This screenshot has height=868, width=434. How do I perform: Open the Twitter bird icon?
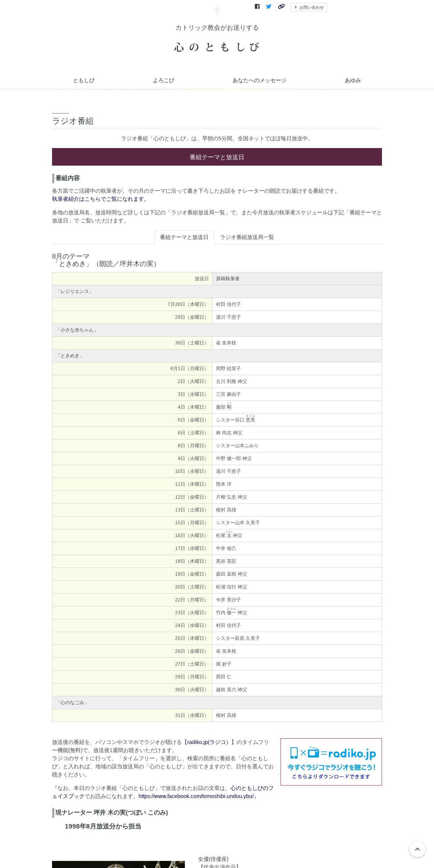(x=269, y=6)
